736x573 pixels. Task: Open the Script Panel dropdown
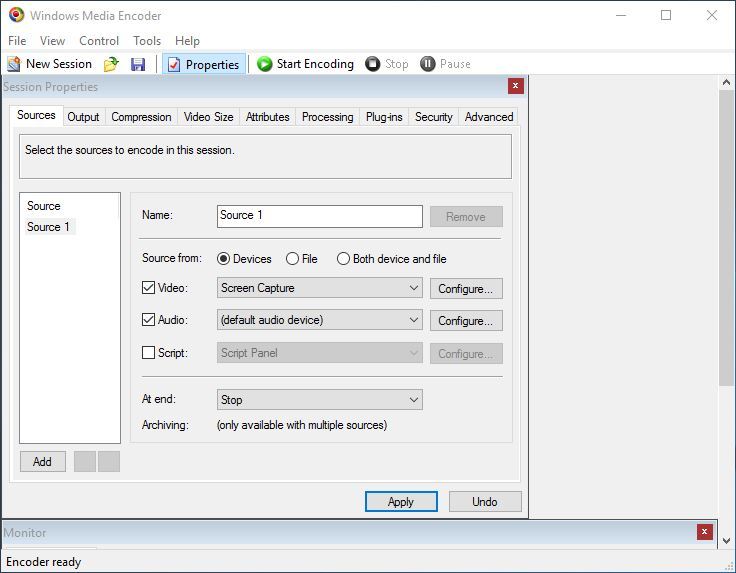pyautogui.click(x=320, y=353)
